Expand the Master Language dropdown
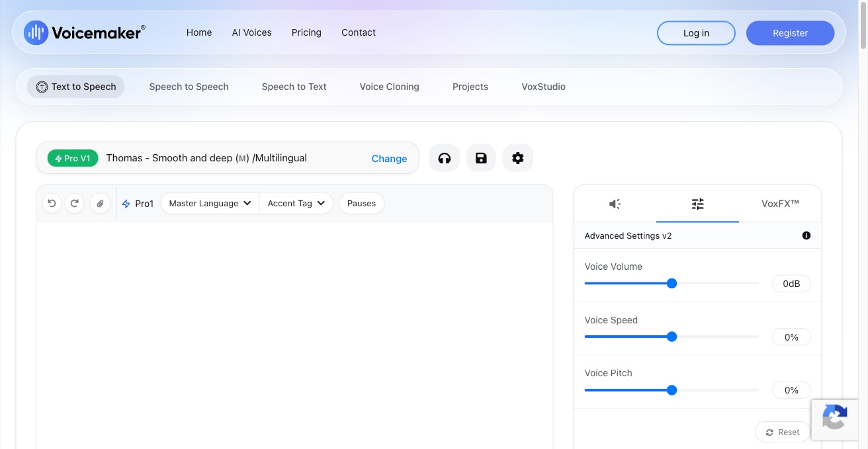Screen dimensions: 868x449 pos(210,203)
